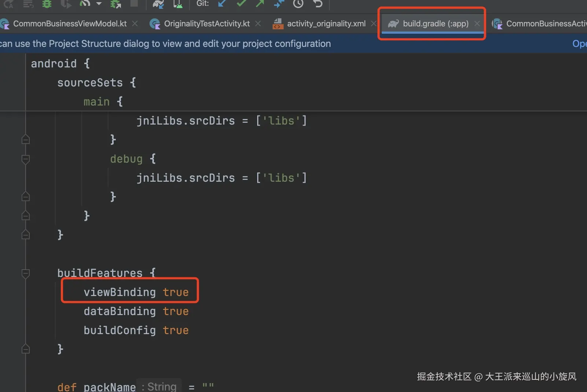Click the Apply Changes and Restart icon
587x392 pixels.
[8, 4]
